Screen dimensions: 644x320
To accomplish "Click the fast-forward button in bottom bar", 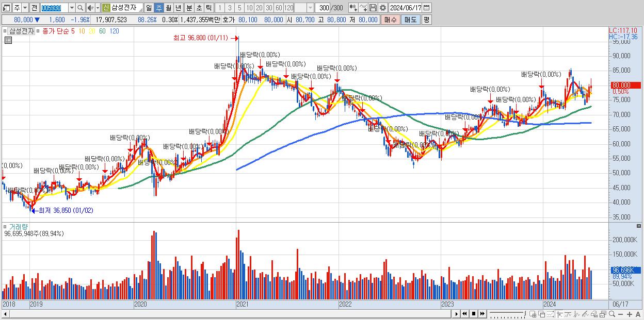I will [482, 314].
